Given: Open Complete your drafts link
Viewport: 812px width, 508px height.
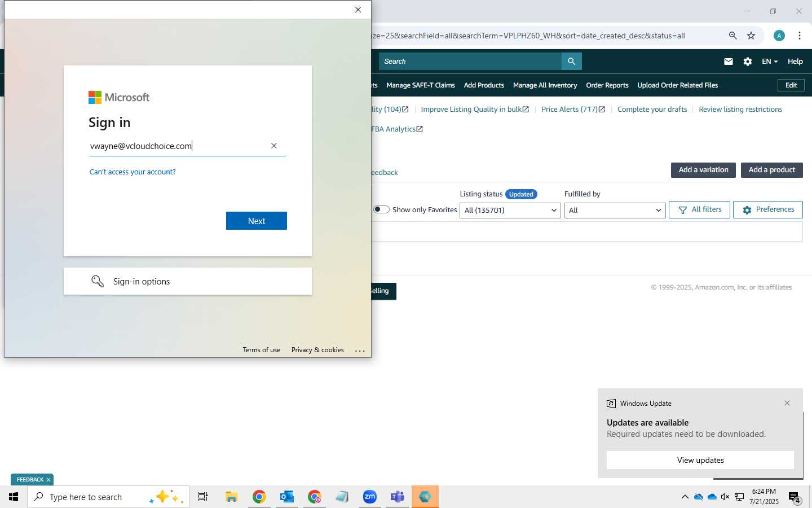Looking at the screenshot, I should [652, 110].
